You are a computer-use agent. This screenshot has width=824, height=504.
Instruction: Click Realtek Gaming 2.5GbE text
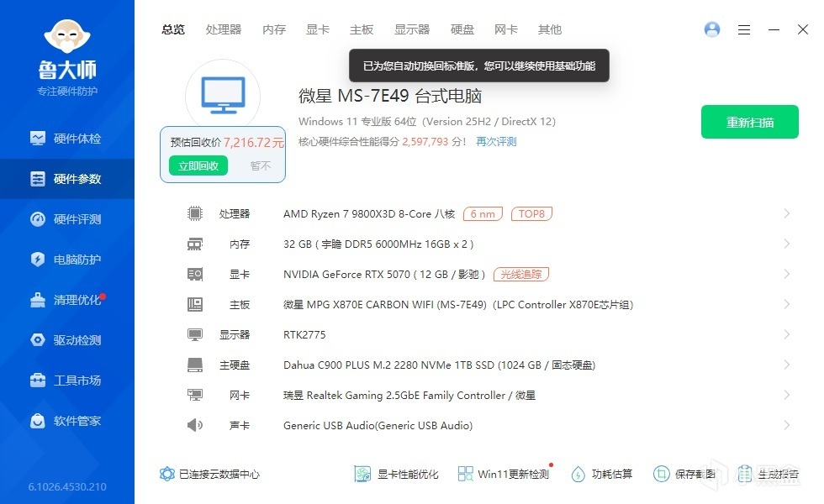[x=409, y=395]
